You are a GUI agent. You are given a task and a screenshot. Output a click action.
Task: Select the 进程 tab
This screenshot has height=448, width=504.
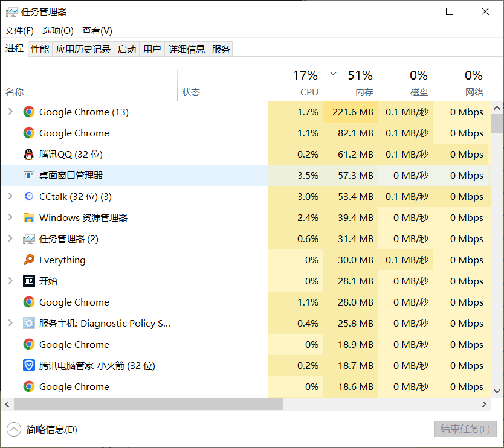[15, 48]
